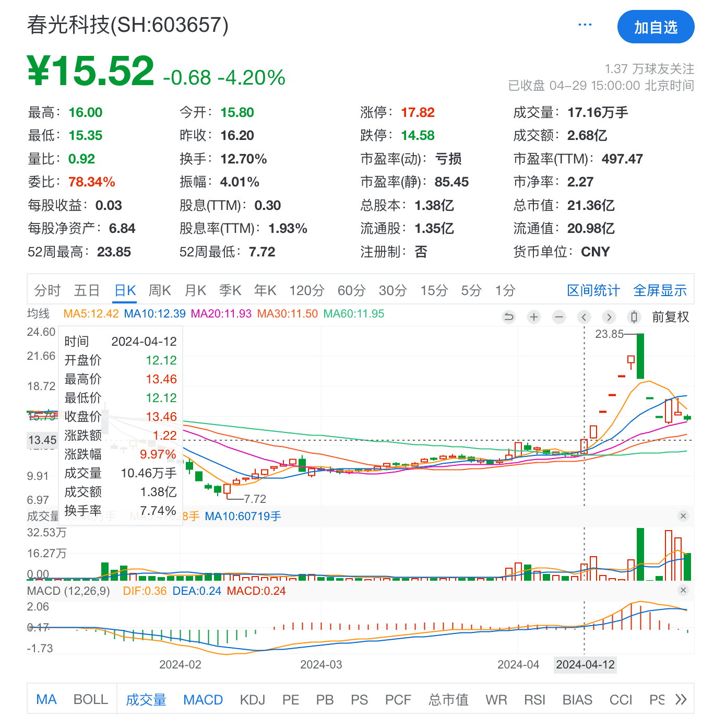The width and height of the screenshot is (714, 728).
Task: Click the MA20:11.93 legend label
Action: tap(221, 314)
